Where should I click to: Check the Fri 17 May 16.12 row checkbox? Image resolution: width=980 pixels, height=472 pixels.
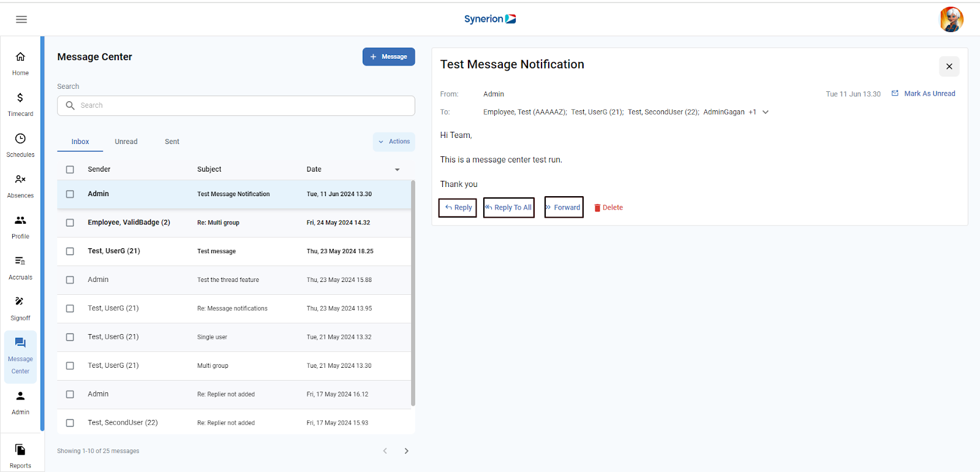coord(70,394)
